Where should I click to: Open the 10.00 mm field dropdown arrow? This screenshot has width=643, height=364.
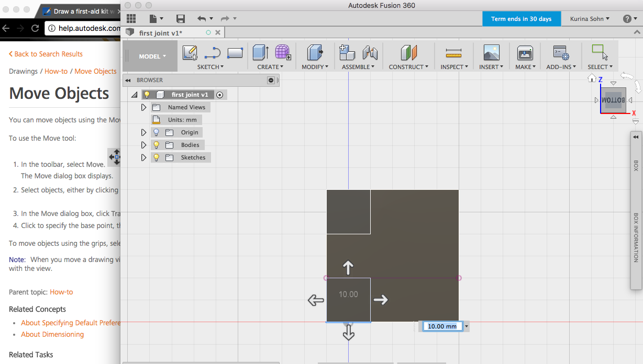point(467,326)
